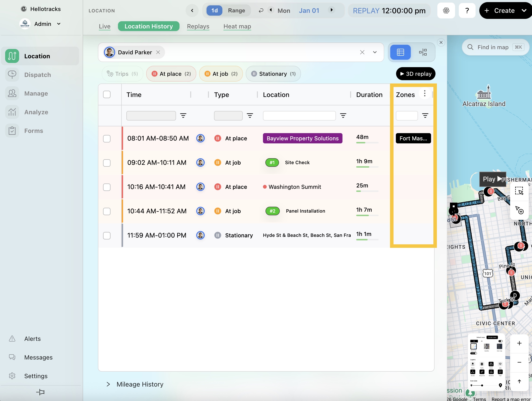Toggle the At place filter chip

171,74
